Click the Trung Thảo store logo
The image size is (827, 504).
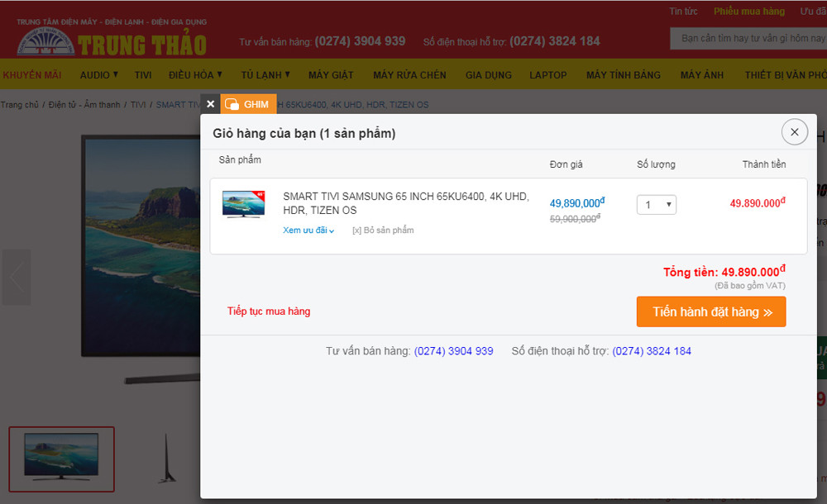pos(112,38)
